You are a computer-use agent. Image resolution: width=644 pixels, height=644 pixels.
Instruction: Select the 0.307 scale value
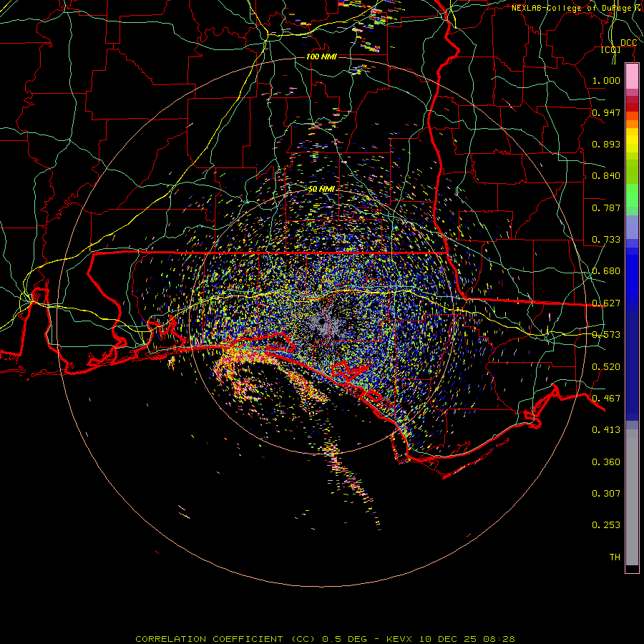[x=606, y=494]
